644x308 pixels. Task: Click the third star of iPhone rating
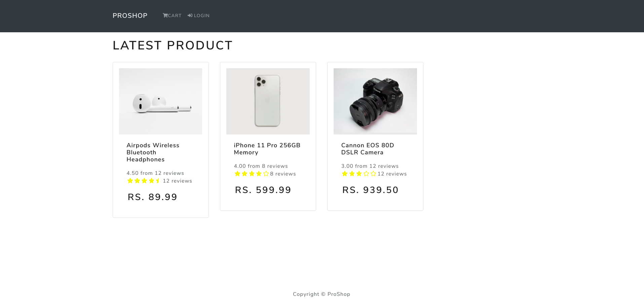[252, 174]
